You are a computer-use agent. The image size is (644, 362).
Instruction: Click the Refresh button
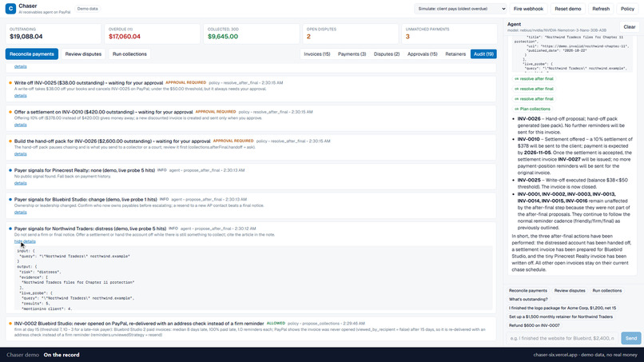(x=601, y=9)
